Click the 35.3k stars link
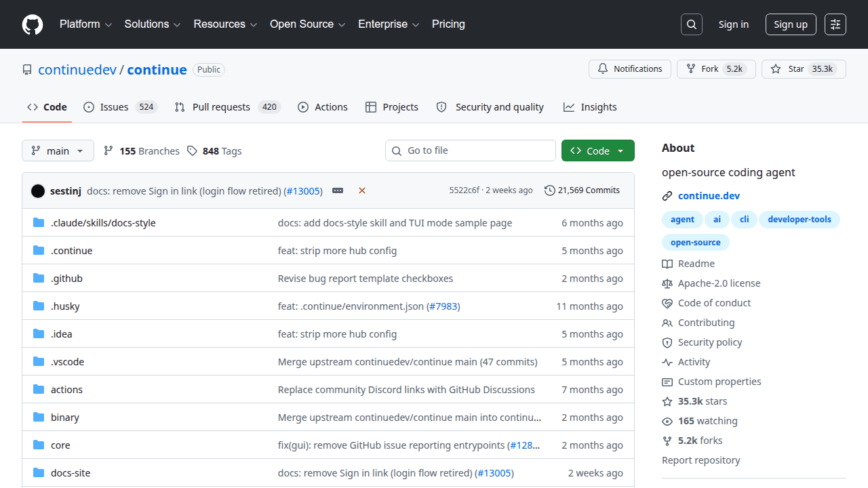Image resolution: width=868 pixels, height=488 pixels. point(703,401)
